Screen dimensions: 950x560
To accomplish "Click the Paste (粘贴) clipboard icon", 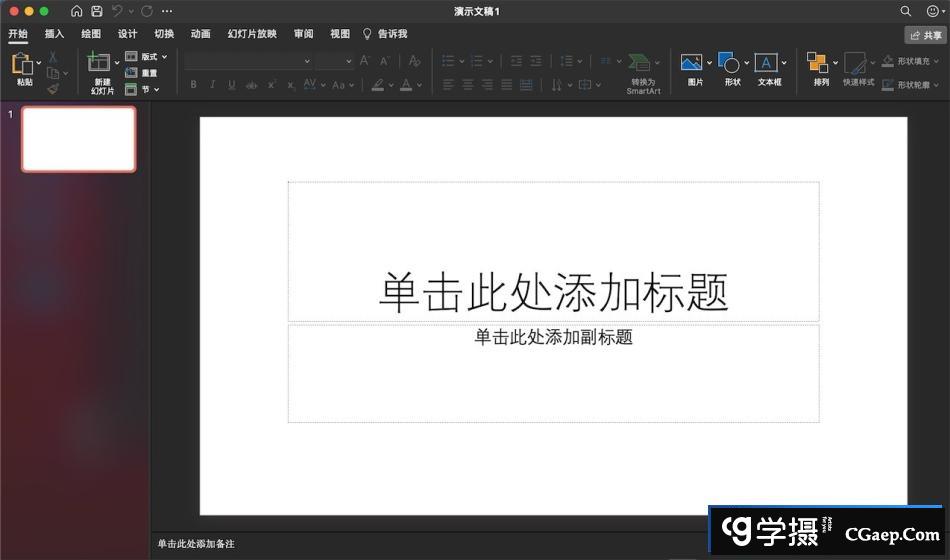I will (x=22, y=64).
